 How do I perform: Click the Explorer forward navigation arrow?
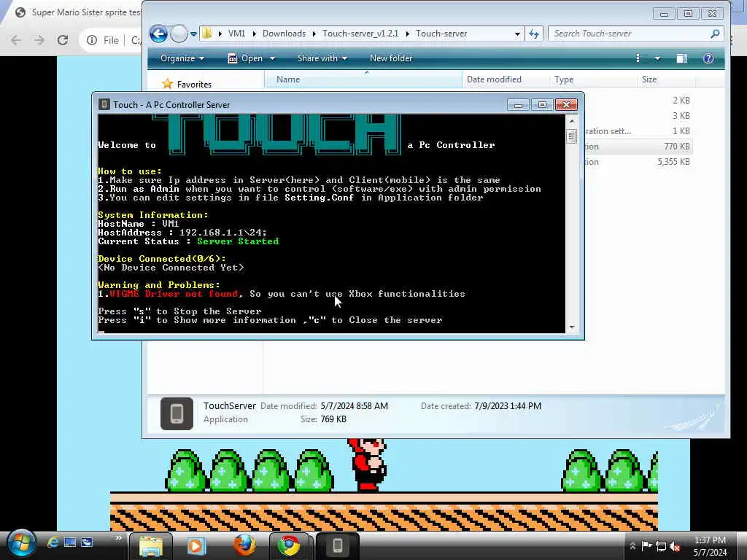pos(179,34)
